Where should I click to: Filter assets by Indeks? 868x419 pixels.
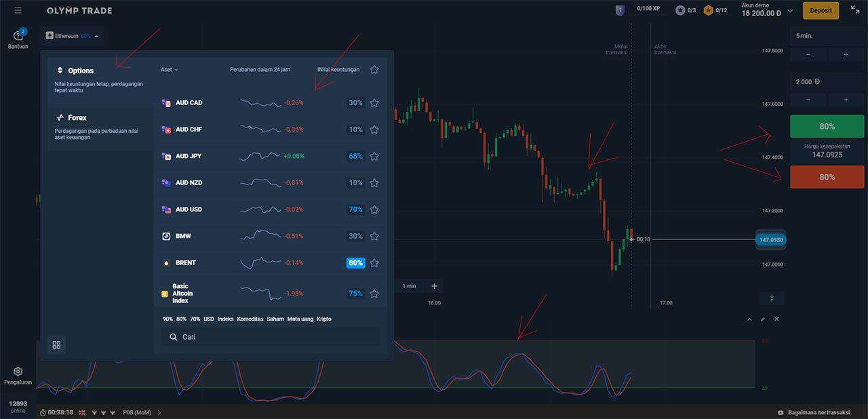225,319
